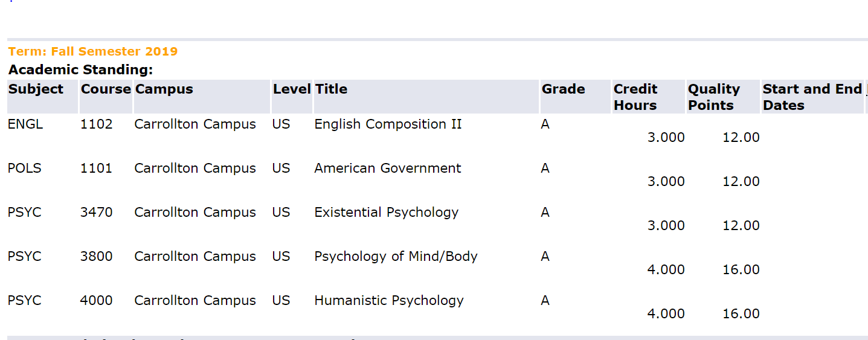This screenshot has height=340, width=868.
Task: Select the Humanistic Psychology course title
Action: (389, 301)
